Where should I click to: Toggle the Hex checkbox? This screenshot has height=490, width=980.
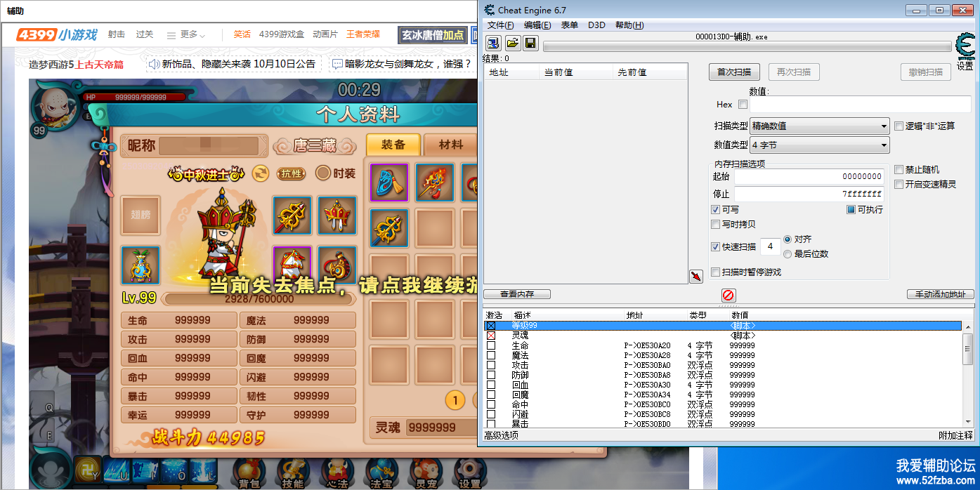(743, 105)
